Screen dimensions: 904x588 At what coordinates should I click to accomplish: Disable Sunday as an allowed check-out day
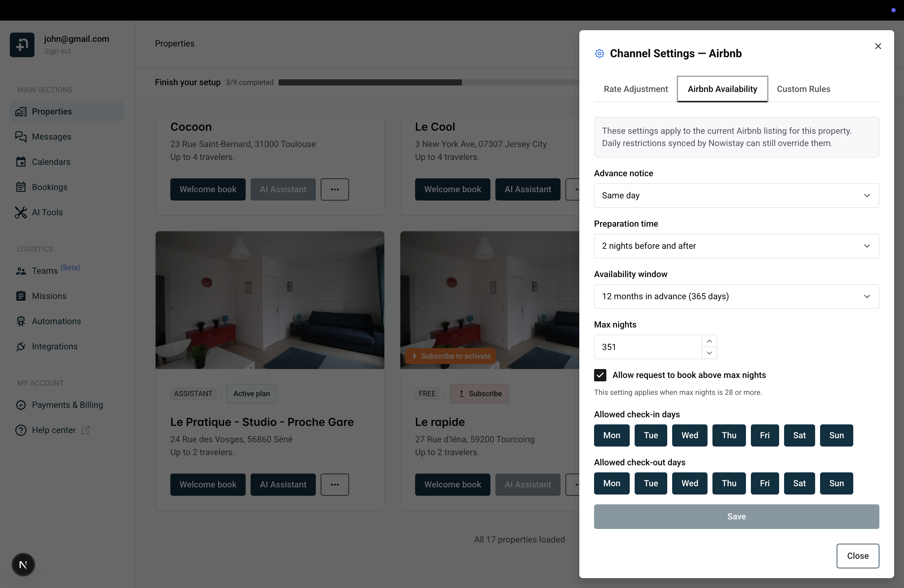pos(836,483)
